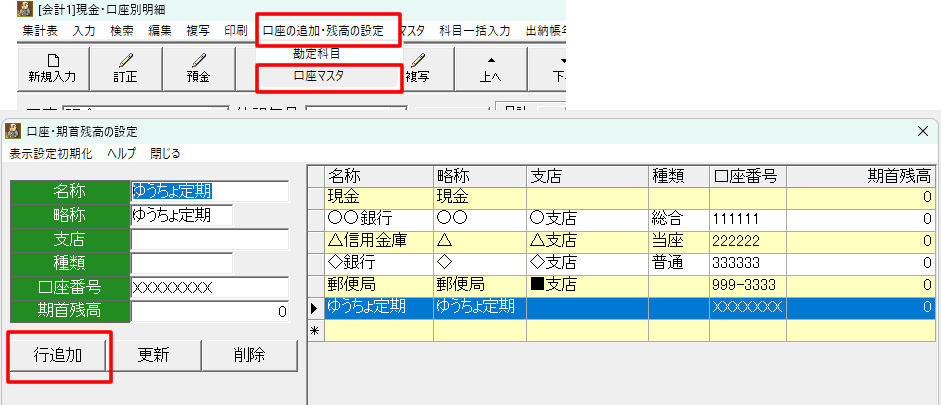Viewport: 941px width, 405px height.
Task: Click the ■支店 cell
Action: tap(588, 285)
